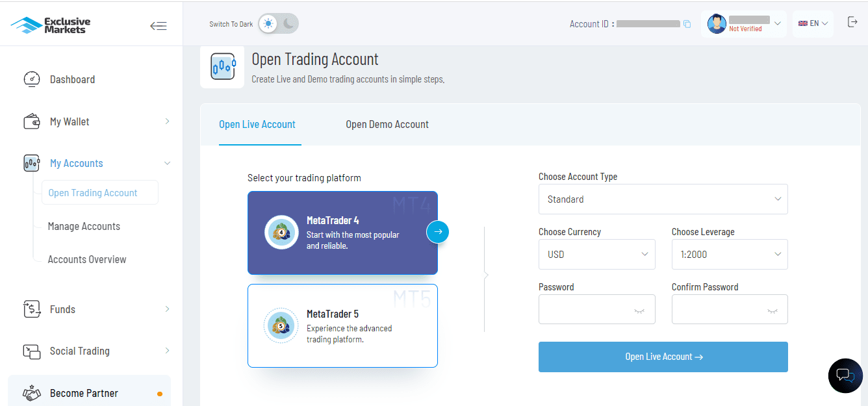This screenshot has height=406, width=868.
Task: Click the Open Trading Account page icon
Action: pos(222,66)
